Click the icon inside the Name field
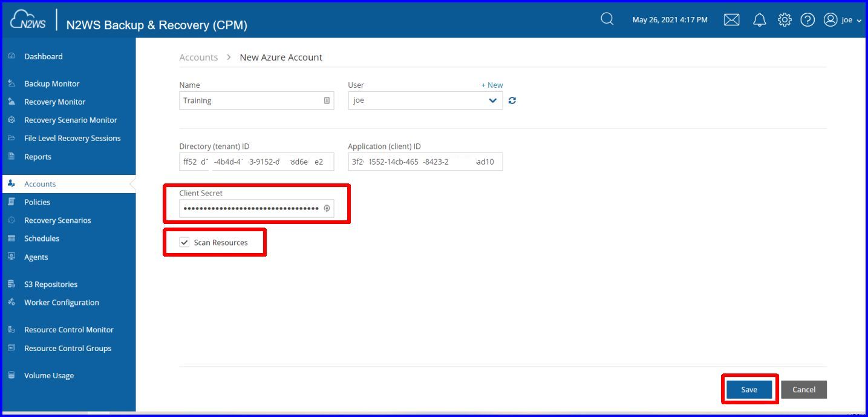This screenshot has height=417, width=868. (x=327, y=100)
